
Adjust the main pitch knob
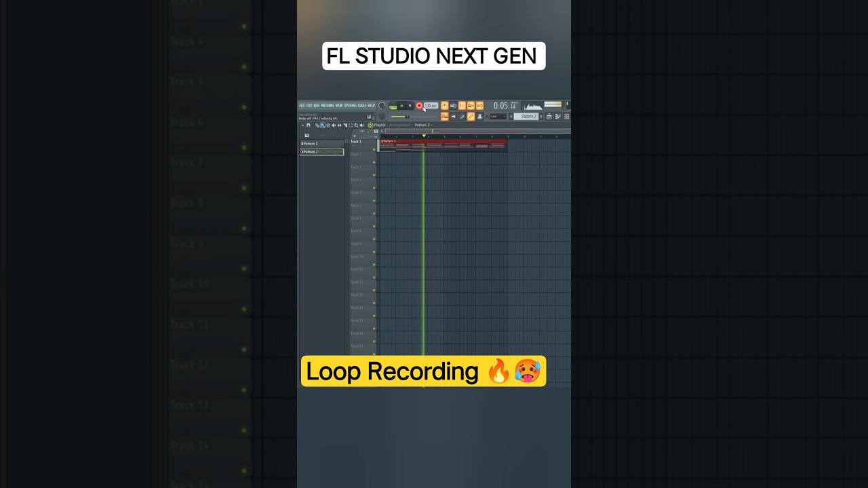382,116
